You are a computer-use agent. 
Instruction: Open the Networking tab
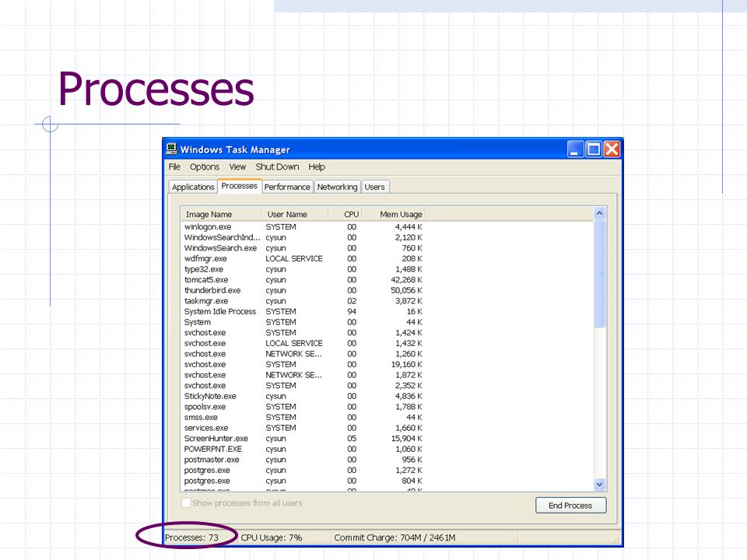coord(337,187)
